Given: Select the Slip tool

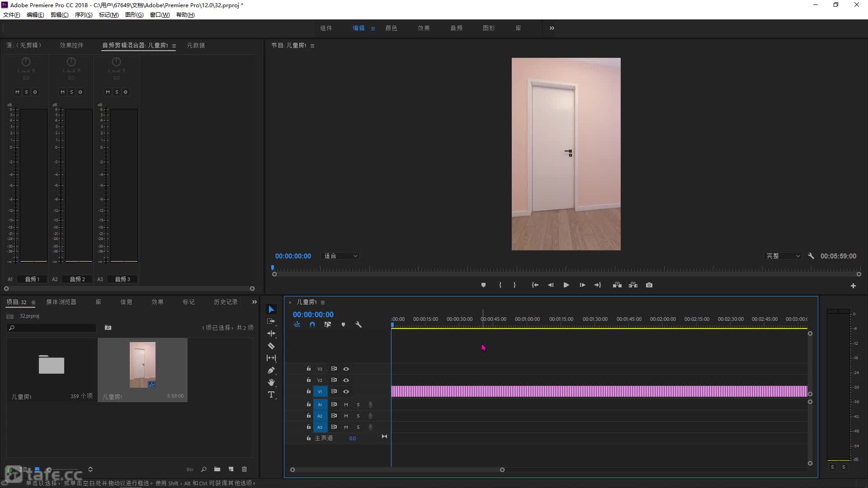Looking at the screenshot, I should (271, 358).
